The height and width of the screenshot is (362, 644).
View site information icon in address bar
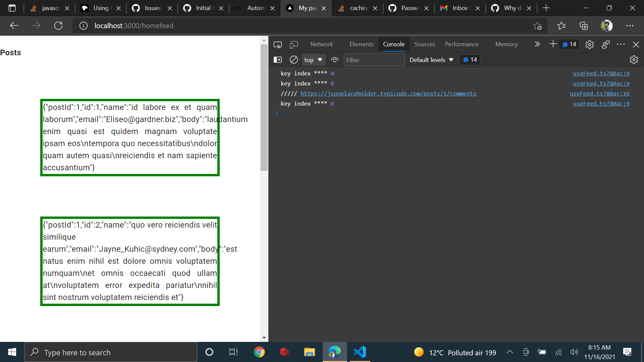tap(84, 25)
